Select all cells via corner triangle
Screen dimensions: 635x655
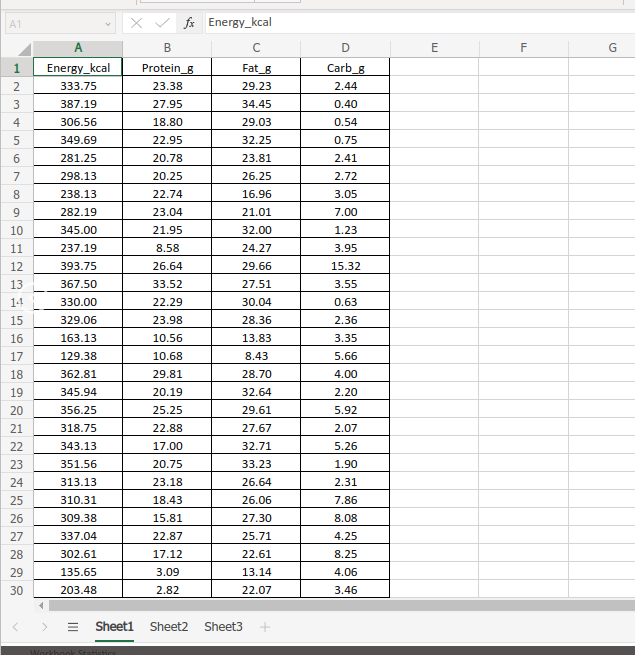point(24,49)
